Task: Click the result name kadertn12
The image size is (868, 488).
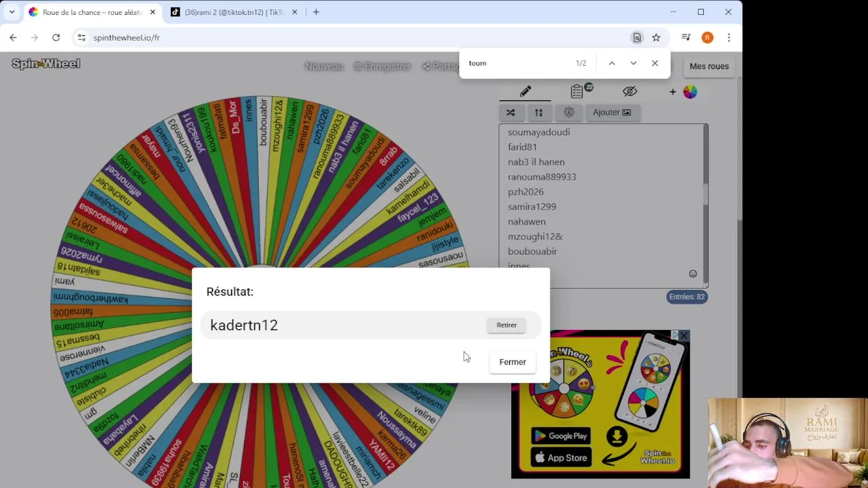Action: (x=244, y=325)
